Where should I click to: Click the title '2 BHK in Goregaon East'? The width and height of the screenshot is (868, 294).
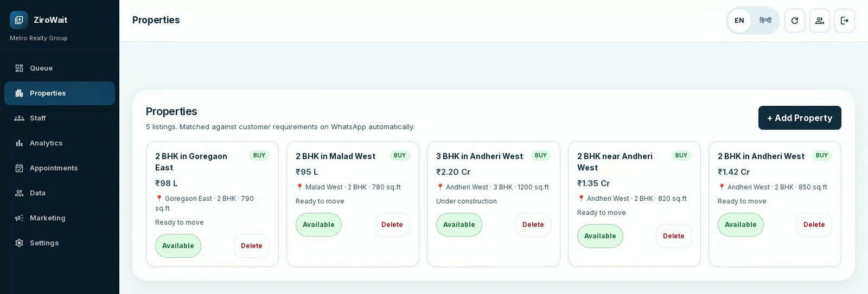[x=191, y=162]
